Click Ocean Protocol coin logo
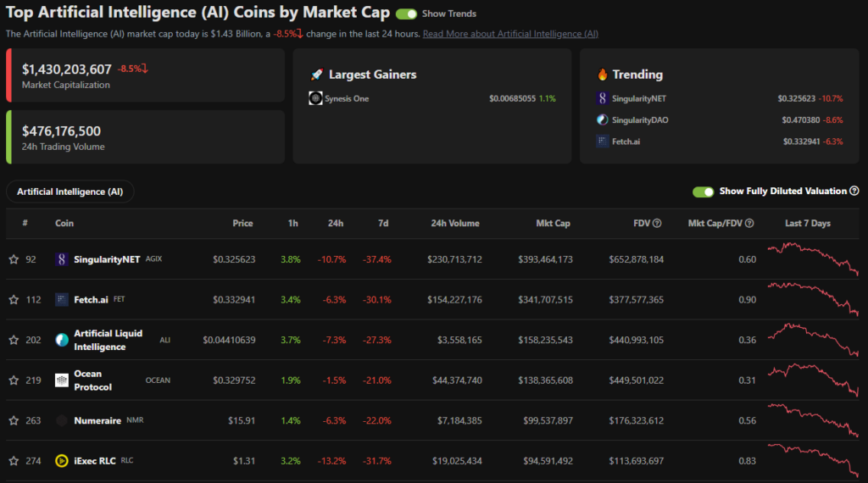Image resolution: width=868 pixels, height=483 pixels. [x=61, y=380]
